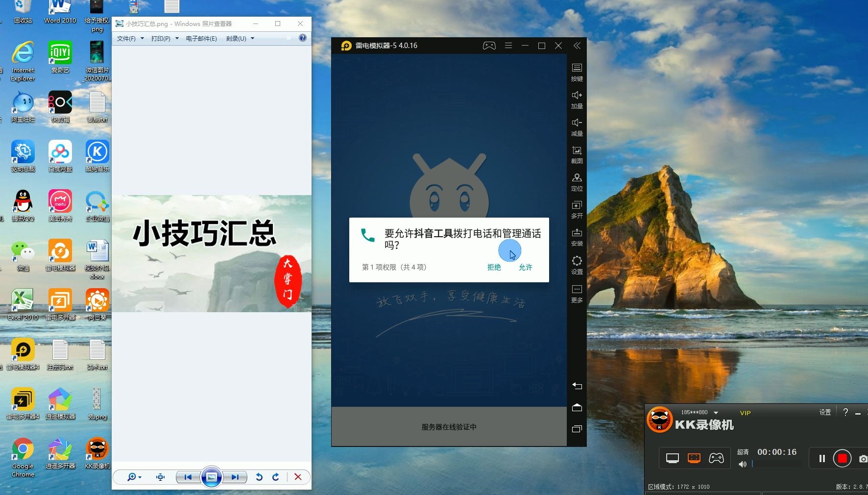This screenshot has width=868, height=495.
Task: Click the 小技巧汇总 image in the Photo Viewer
Action: [x=212, y=253]
